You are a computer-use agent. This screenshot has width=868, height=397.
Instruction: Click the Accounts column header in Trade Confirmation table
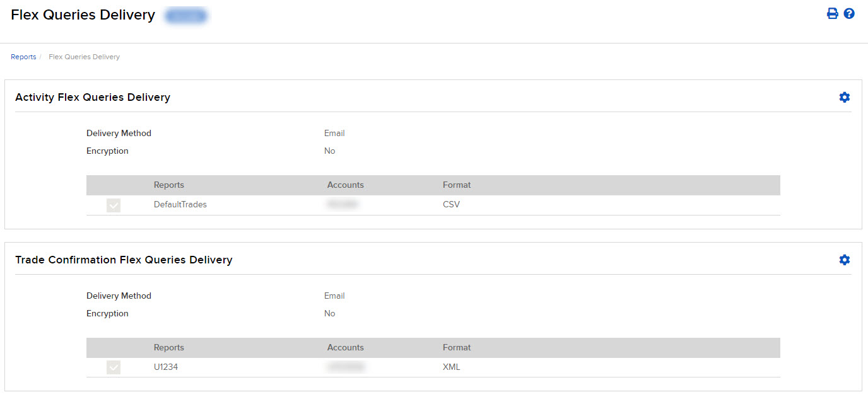(346, 347)
